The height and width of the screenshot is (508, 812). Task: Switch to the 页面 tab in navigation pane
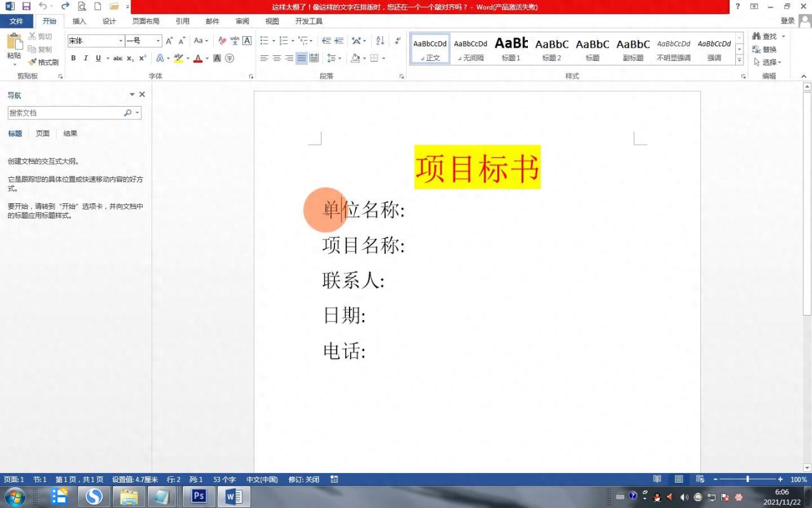pos(42,133)
